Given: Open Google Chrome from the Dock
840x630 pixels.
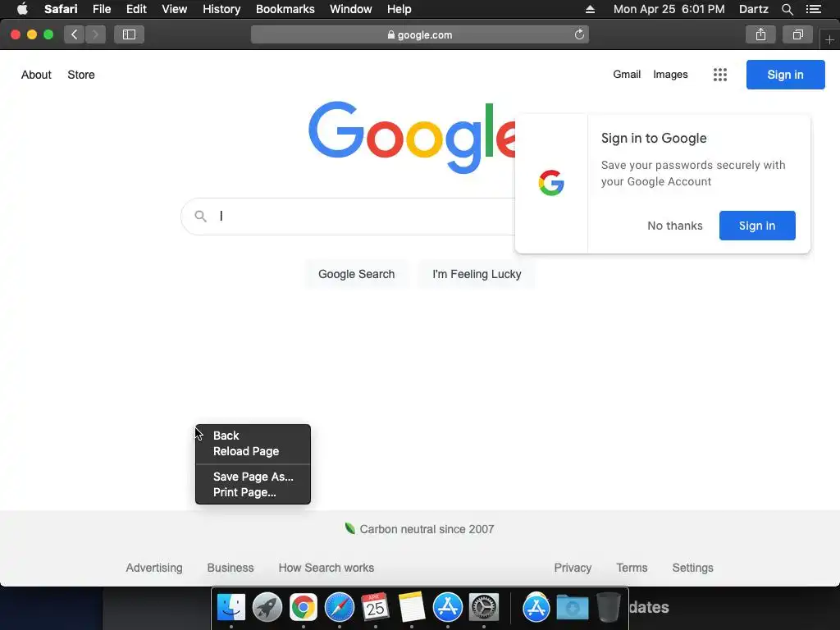Looking at the screenshot, I should point(304,607).
